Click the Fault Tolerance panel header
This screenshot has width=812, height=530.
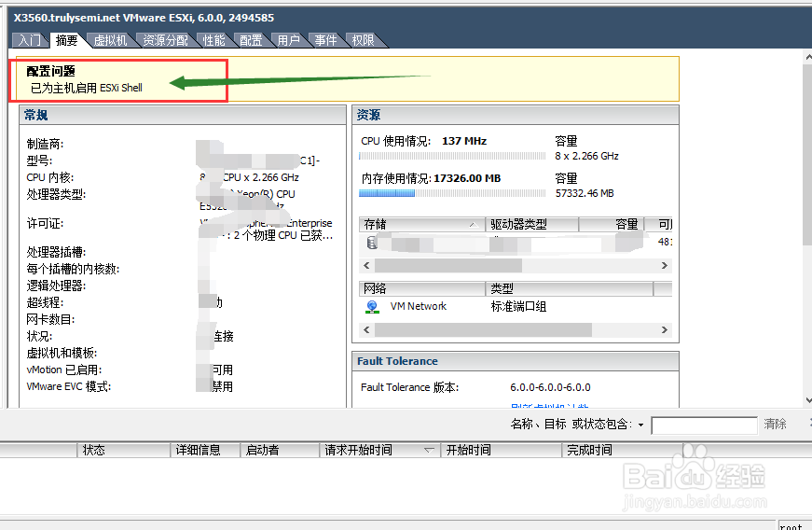(x=516, y=361)
